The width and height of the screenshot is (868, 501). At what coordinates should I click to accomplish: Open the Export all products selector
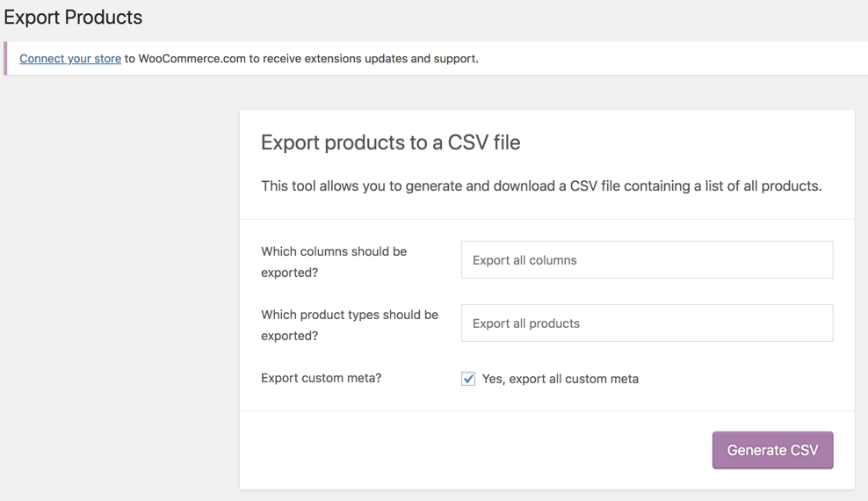tap(647, 323)
